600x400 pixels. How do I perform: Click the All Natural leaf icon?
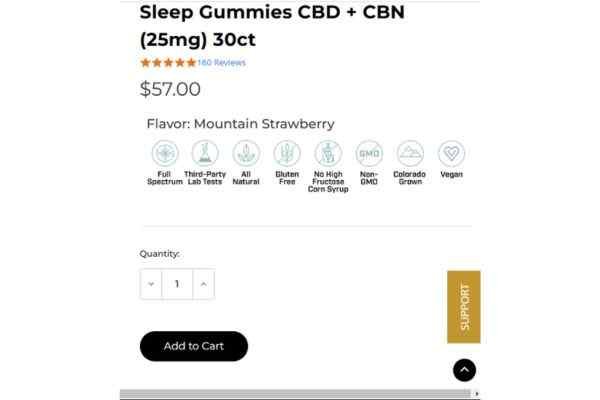click(246, 153)
